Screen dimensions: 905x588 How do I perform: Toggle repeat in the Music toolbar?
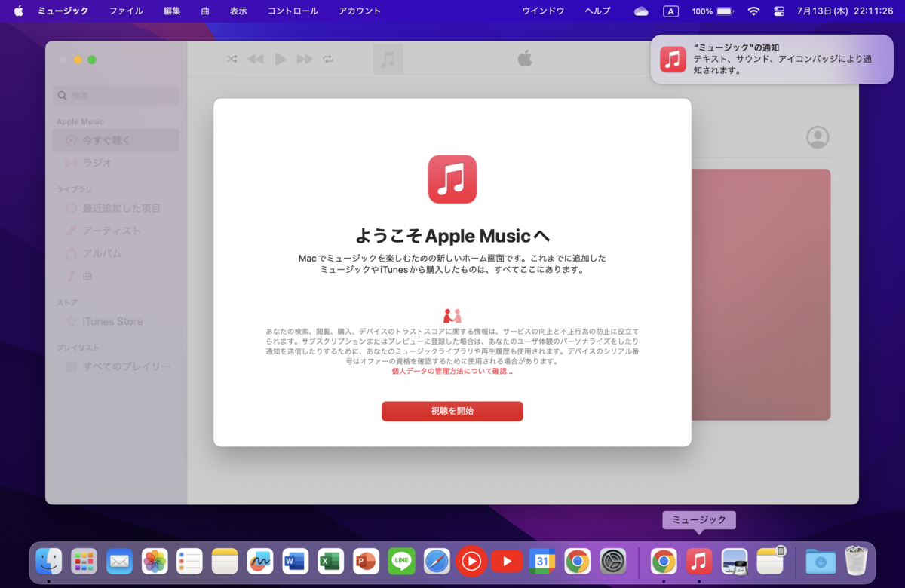(328, 59)
